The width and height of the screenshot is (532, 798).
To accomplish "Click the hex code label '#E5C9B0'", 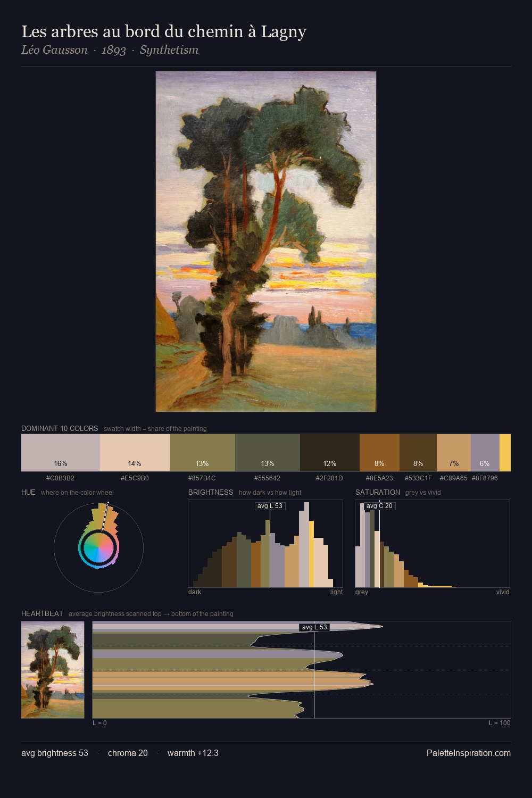I will tap(135, 478).
